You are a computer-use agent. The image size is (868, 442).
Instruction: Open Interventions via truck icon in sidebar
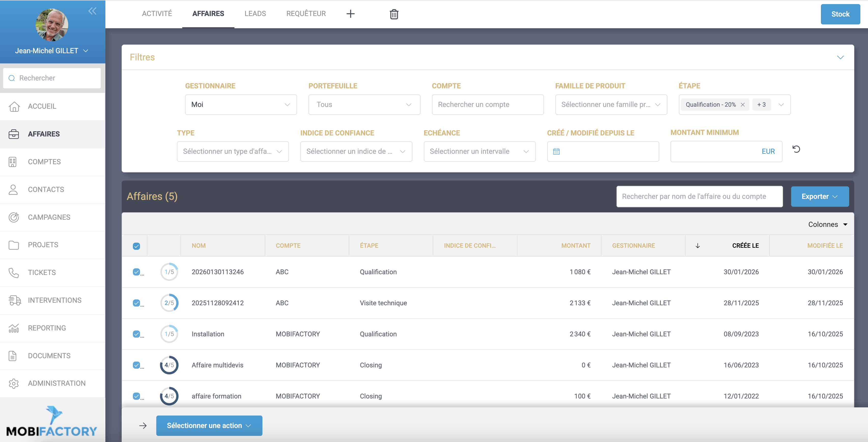click(15, 300)
